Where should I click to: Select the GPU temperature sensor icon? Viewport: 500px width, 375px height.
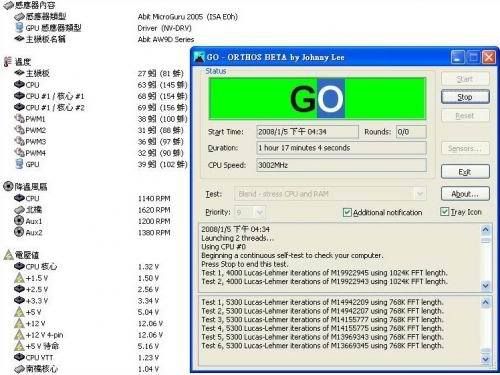[19, 164]
